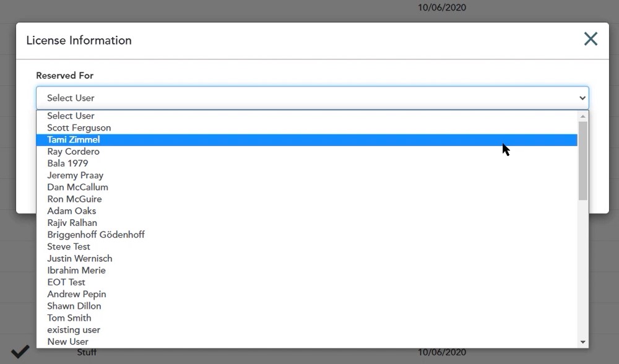Select Briggenhoff Gödenhoff entry
Screen dimensions: 619x364
[307, 235]
